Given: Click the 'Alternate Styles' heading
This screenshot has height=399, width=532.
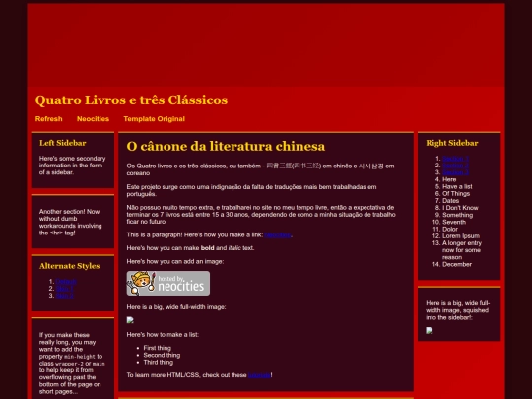Looking at the screenshot, I should coord(70,266).
